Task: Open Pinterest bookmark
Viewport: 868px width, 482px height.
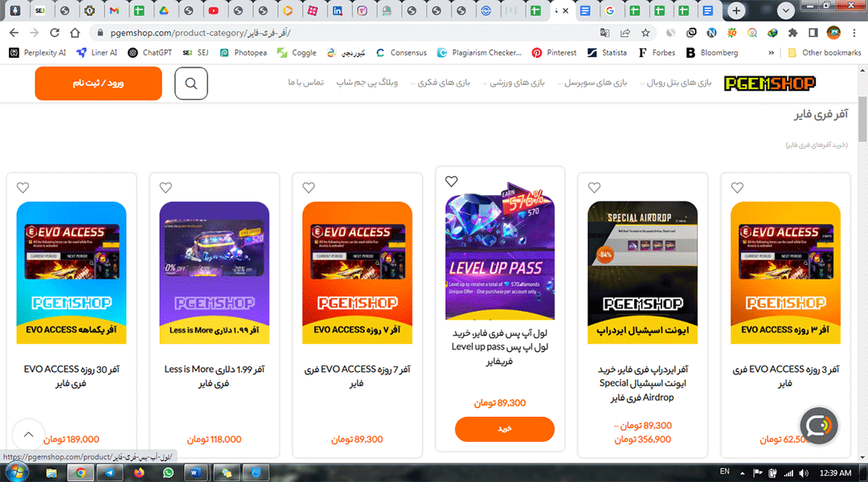Action: tap(554, 52)
